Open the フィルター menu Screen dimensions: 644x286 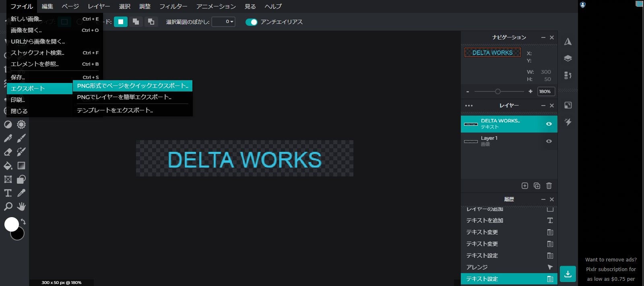(173, 6)
